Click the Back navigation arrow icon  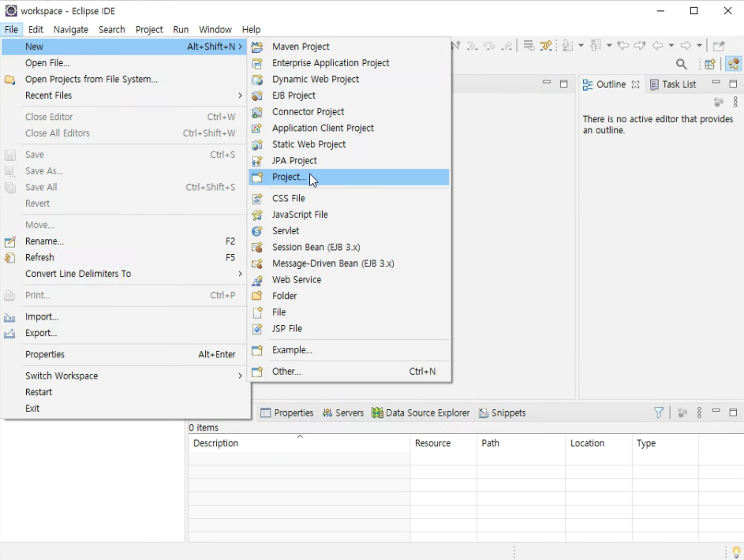(x=658, y=46)
